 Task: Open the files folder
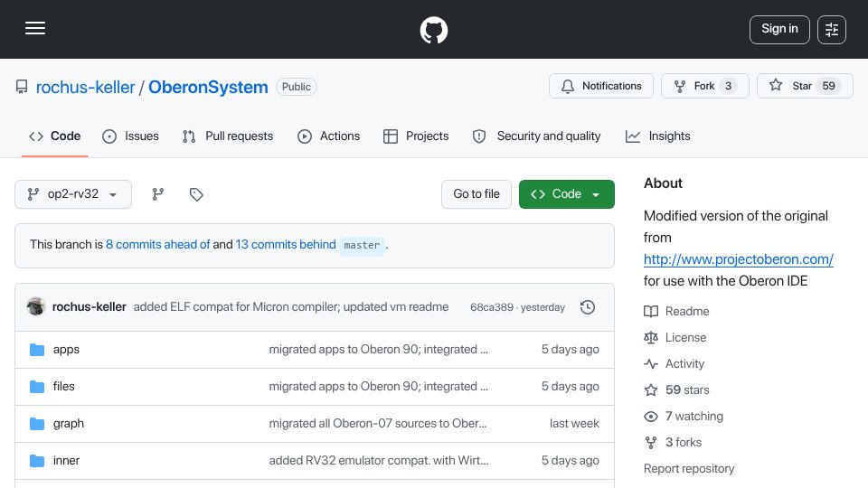[63, 387]
